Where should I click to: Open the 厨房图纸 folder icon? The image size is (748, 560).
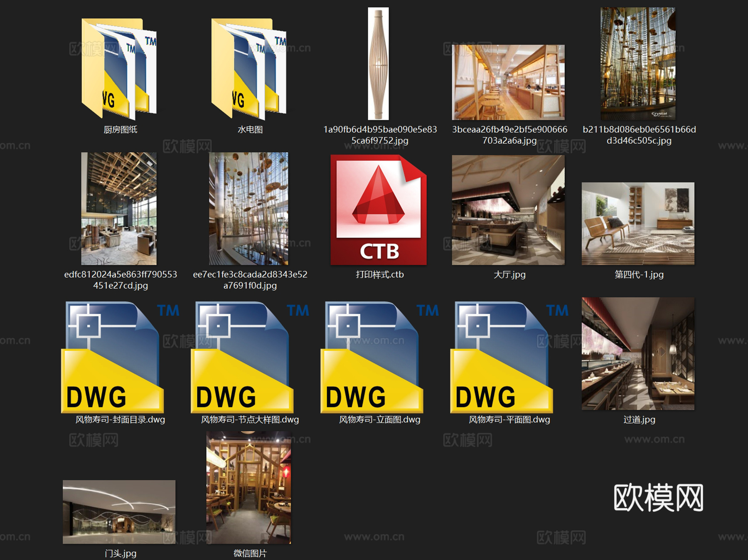point(119,69)
